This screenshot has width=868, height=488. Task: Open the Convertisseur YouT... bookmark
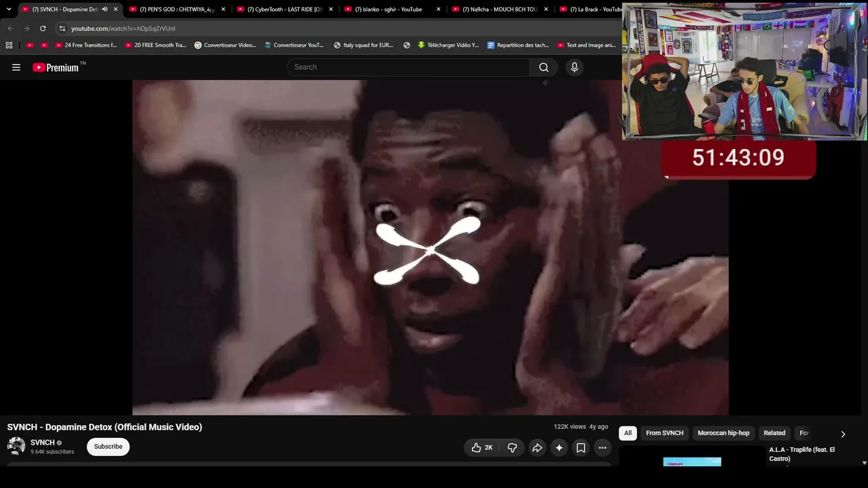294,45
